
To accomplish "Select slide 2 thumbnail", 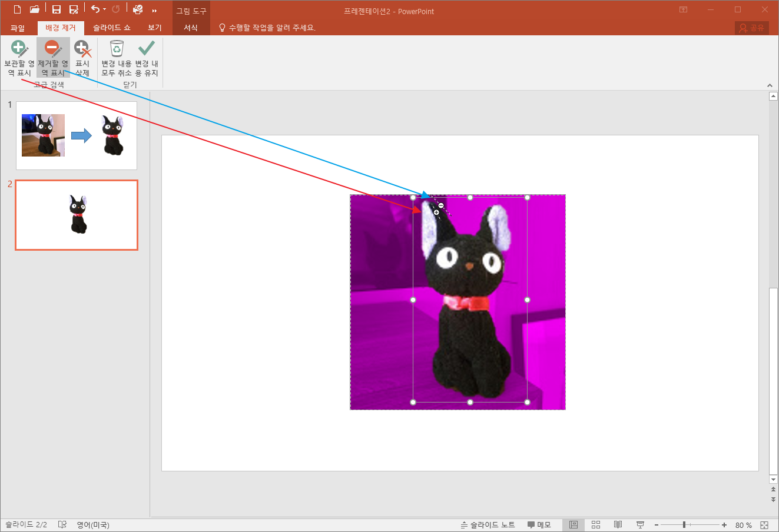I will [x=77, y=215].
